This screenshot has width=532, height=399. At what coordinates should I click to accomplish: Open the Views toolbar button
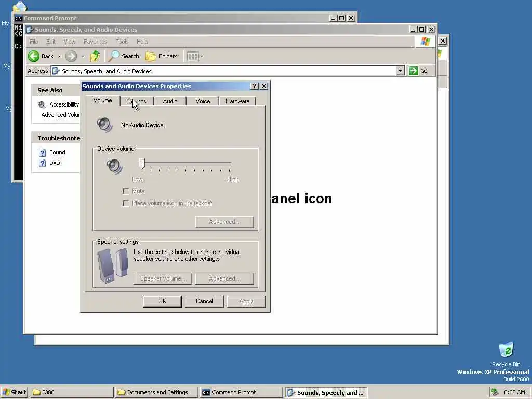point(193,56)
